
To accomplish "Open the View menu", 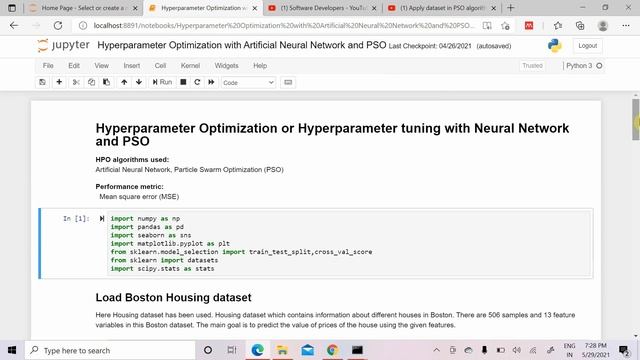I will (102, 66).
